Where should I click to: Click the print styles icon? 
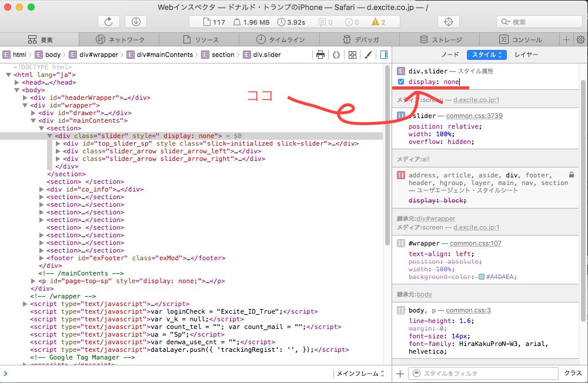pos(320,55)
